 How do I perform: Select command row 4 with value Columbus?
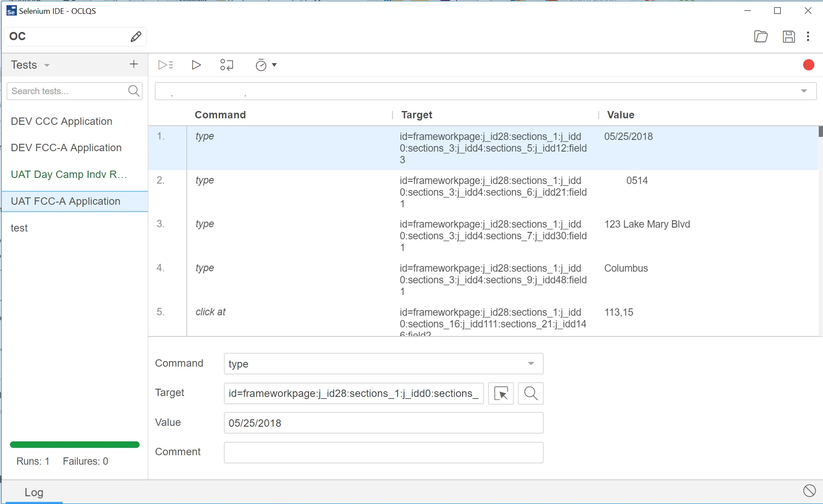483,280
